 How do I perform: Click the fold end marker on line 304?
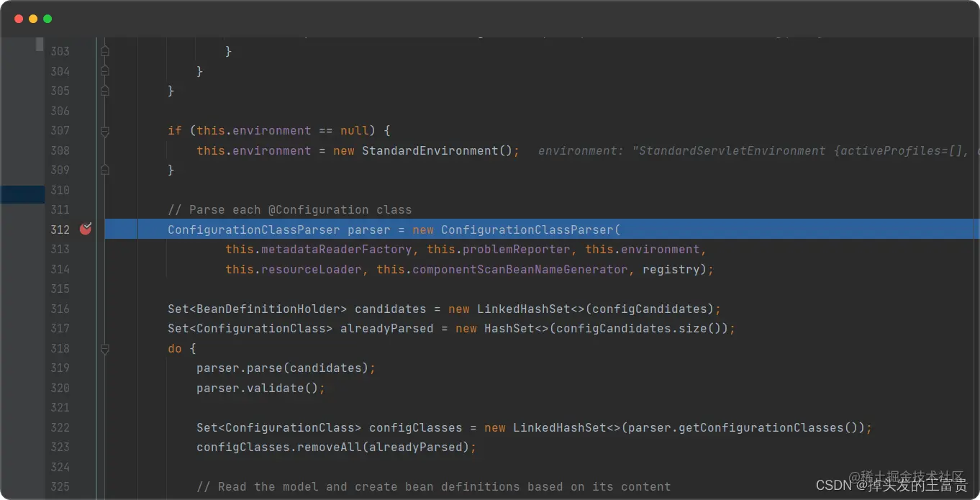click(105, 71)
